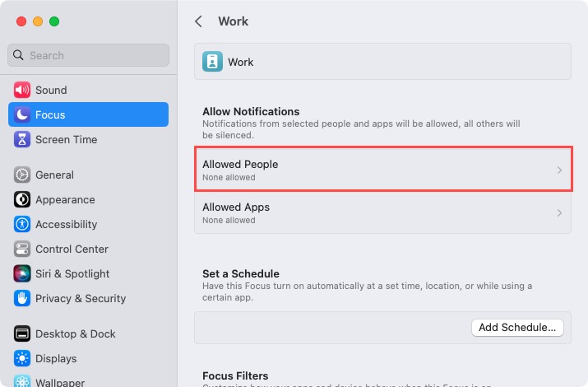The height and width of the screenshot is (387, 588).
Task: Select Focus in the sidebar
Action: click(x=89, y=114)
